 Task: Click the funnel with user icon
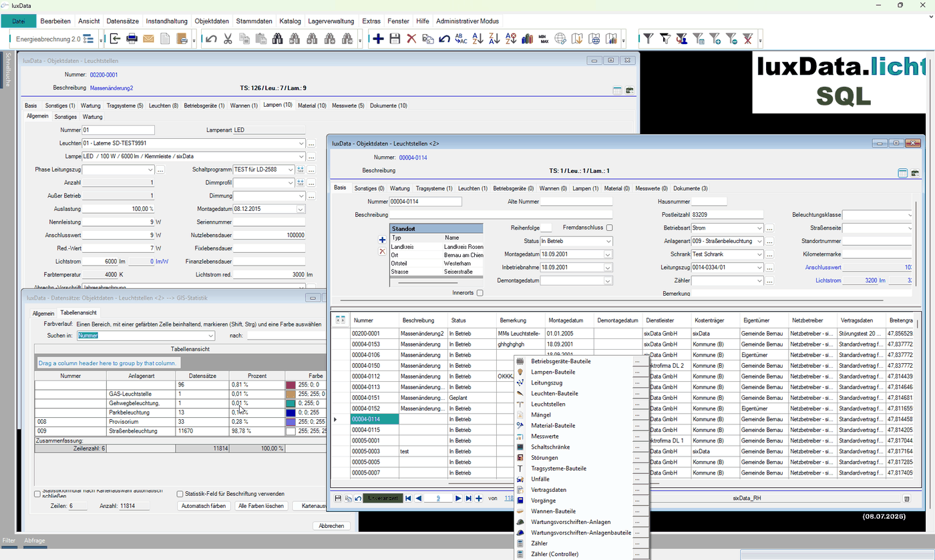pos(681,39)
